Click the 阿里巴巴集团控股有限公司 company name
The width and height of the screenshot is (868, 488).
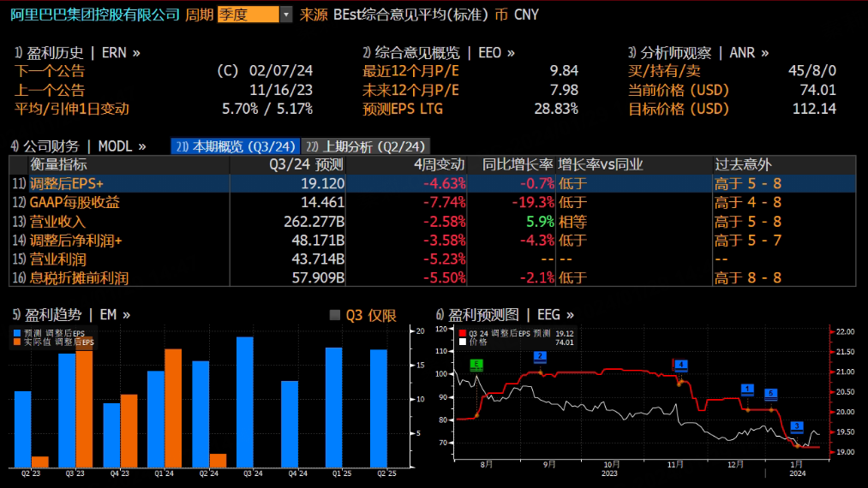click(95, 15)
